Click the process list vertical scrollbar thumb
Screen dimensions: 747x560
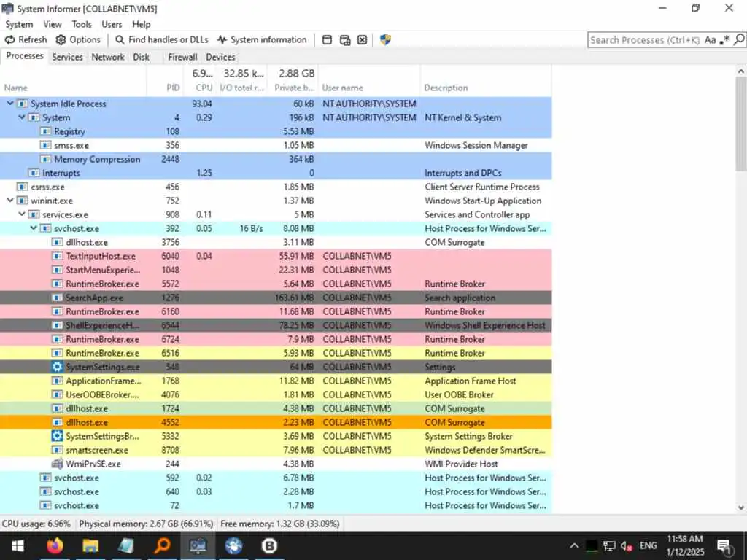pos(741,124)
